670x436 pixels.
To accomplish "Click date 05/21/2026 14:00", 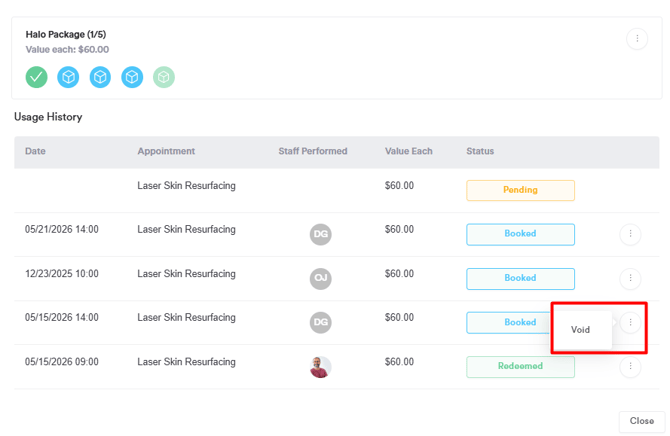I will [x=62, y=230].
